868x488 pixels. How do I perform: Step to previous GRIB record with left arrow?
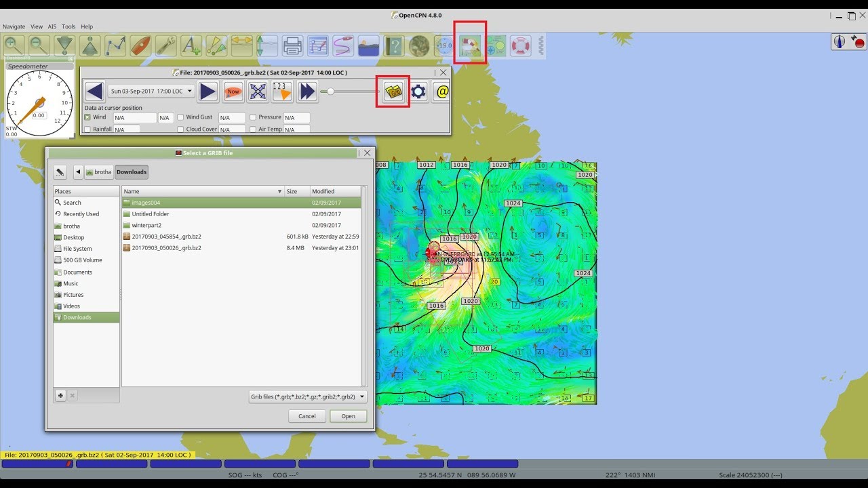click(x=95, y=91)
